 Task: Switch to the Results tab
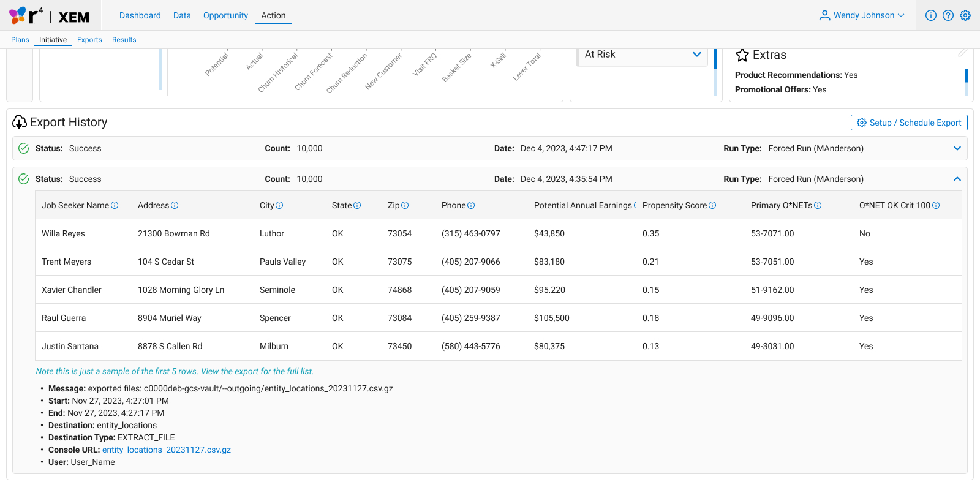124,40
